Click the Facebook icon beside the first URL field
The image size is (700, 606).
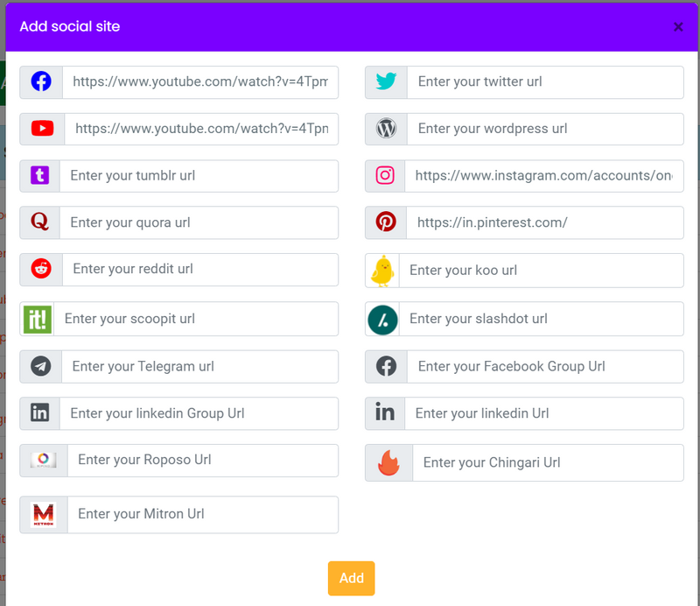pos(41,81)
